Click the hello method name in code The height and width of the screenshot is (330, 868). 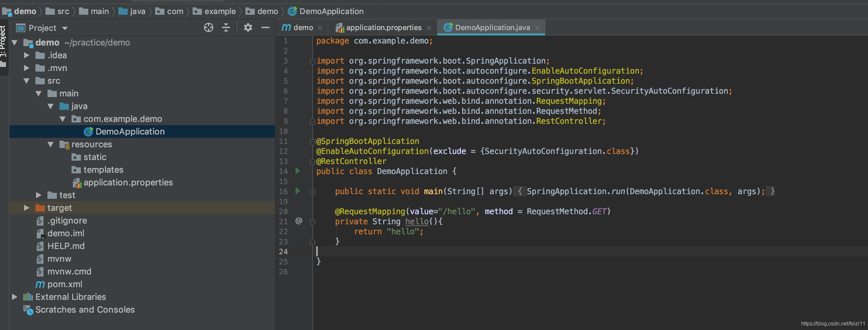(417, 222)
